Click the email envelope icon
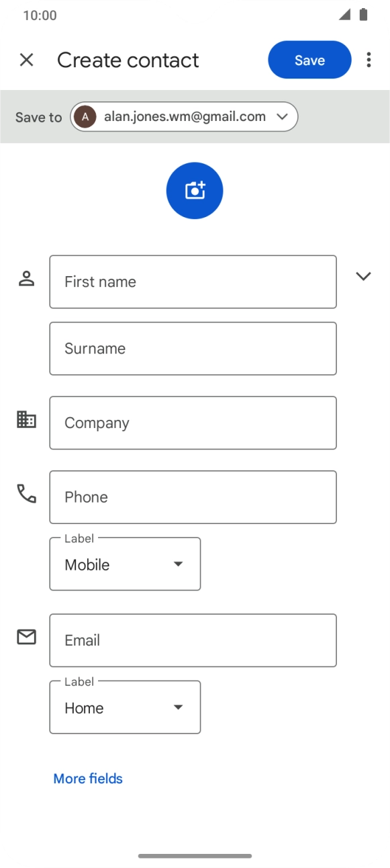 pos(26,637)
